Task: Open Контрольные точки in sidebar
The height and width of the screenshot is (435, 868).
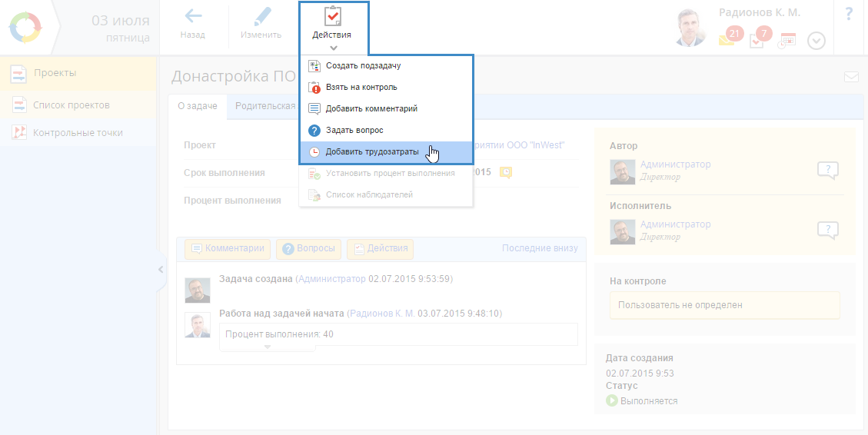Action: click(x=78, y=133)
